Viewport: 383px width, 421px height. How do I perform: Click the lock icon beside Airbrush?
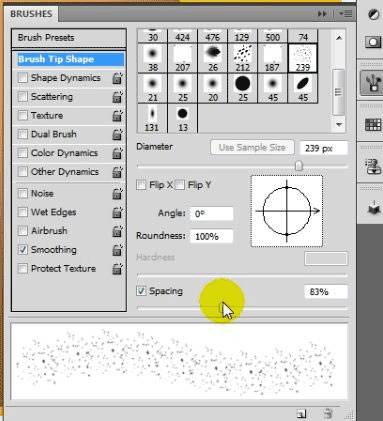click(117, 231)
